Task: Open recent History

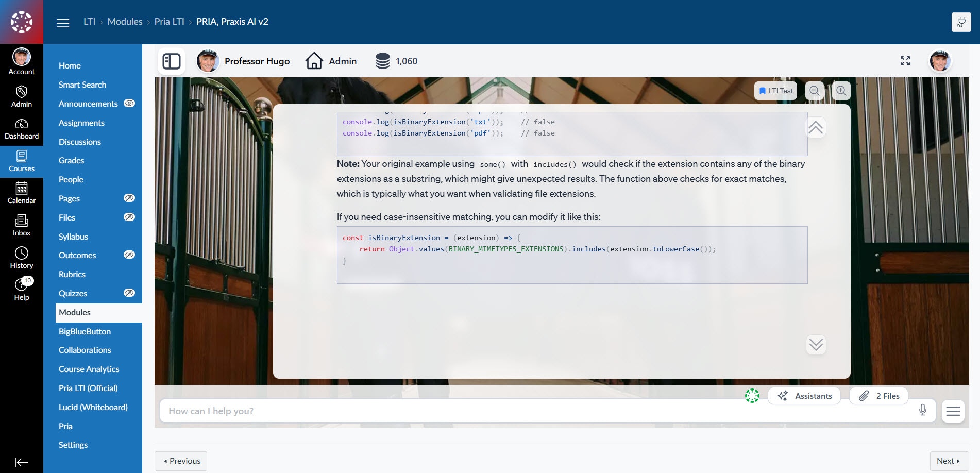Action: point(22,258)
